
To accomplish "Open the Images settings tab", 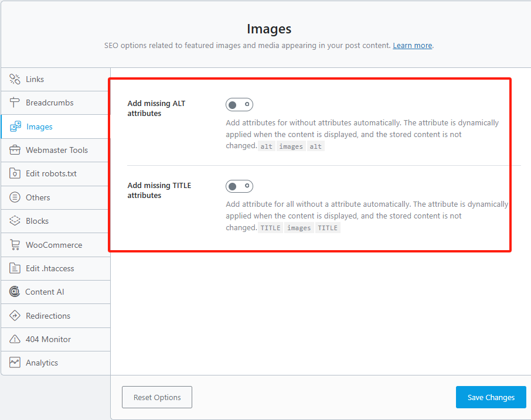I will 39,127.
